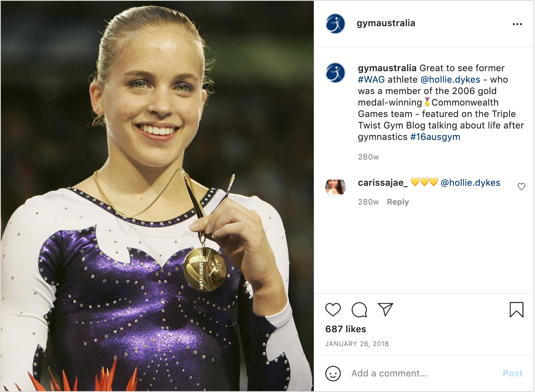Open carissajae_'s profile picture
Image resolution: width=535 pixels, height=392 pixels.
336,187
